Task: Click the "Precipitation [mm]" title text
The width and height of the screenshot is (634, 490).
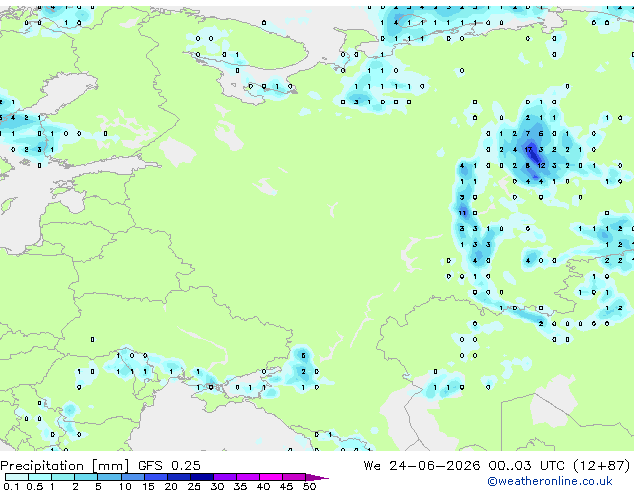Action: pos(65,466)
